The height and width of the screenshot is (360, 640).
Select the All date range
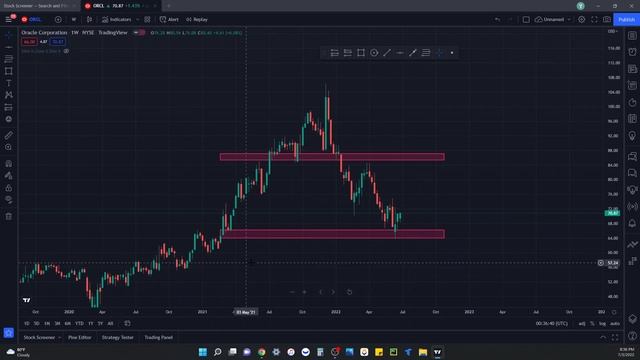pyautogui.click(x=110, y=323)
